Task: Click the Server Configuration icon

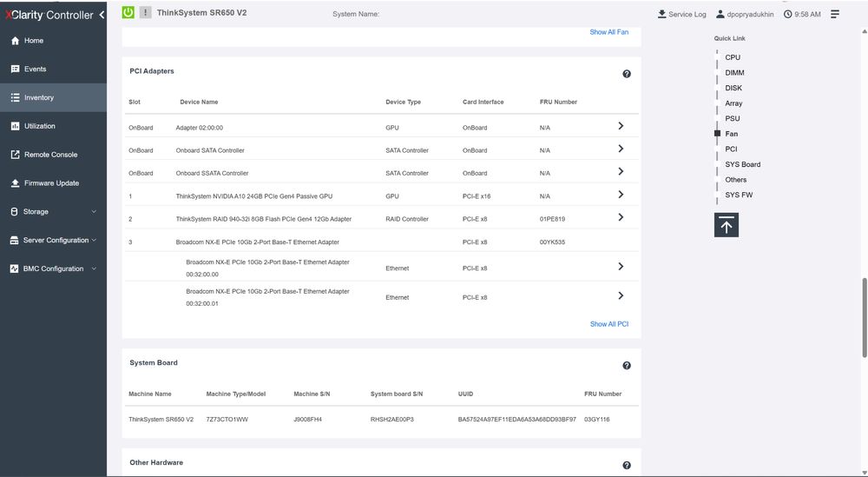Action: [x=15, y=240]
